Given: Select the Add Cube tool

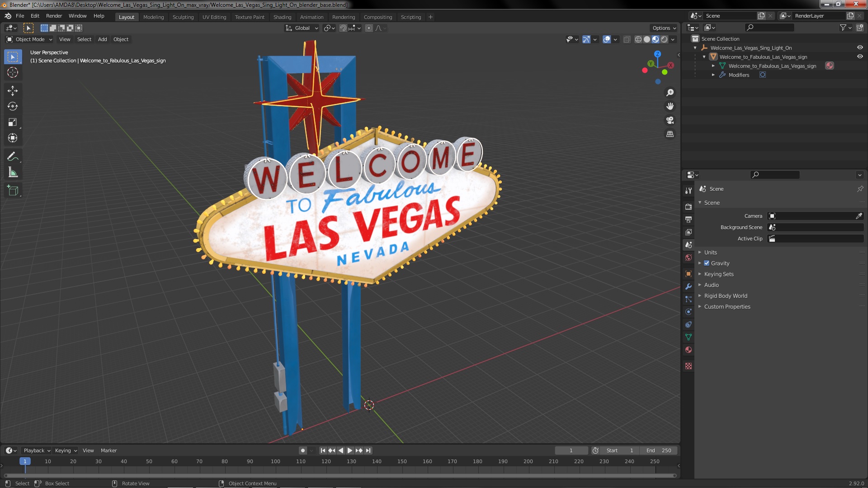Looking at the screenshot, I should [x=13, y=191].
